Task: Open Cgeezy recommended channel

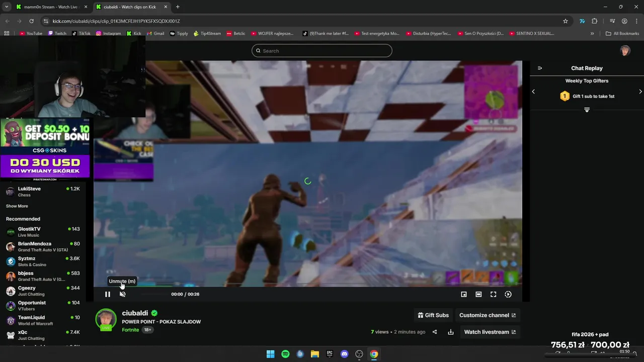Action: (x=43, y=291)
